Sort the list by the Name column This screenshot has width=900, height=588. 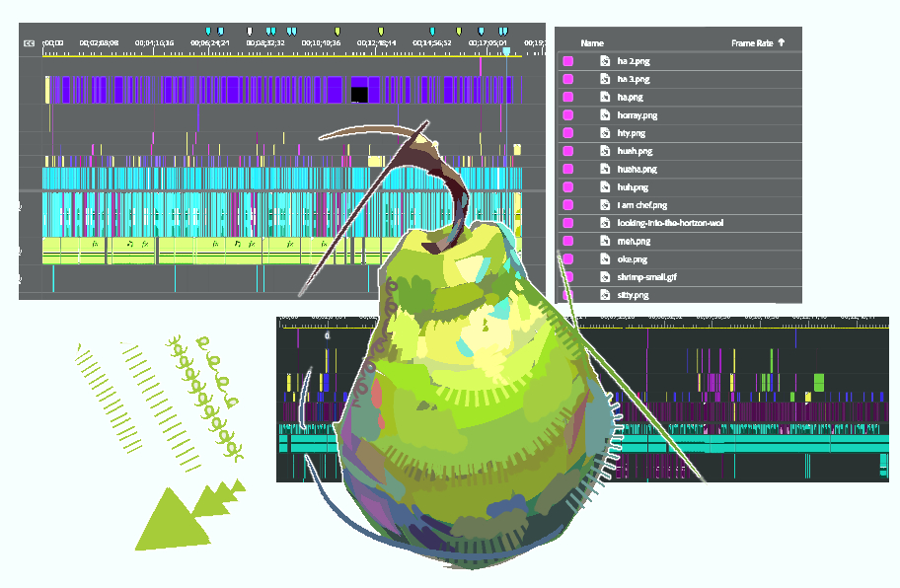592,43
